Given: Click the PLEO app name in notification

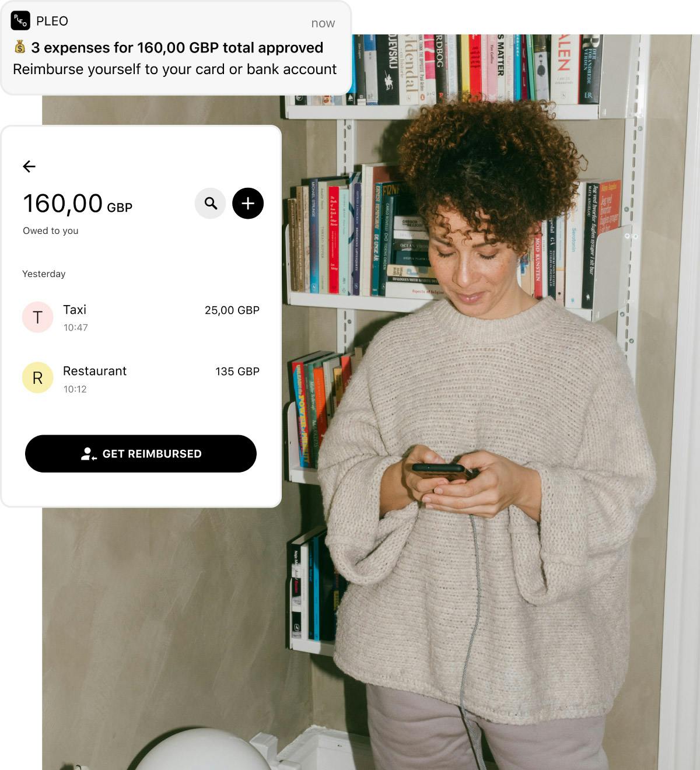Looking at the screenshot, I should (x=52, y=21).
